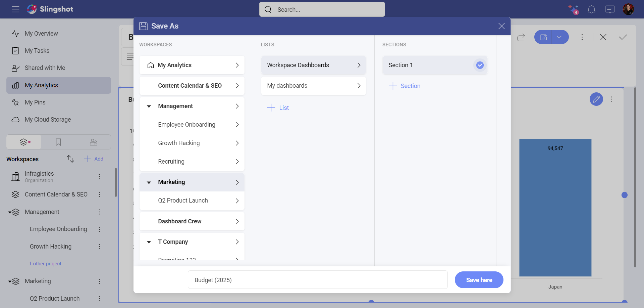644x308 pixels.
Task: Discard the dashboard edits with X
Action: [x=603, y=37]
